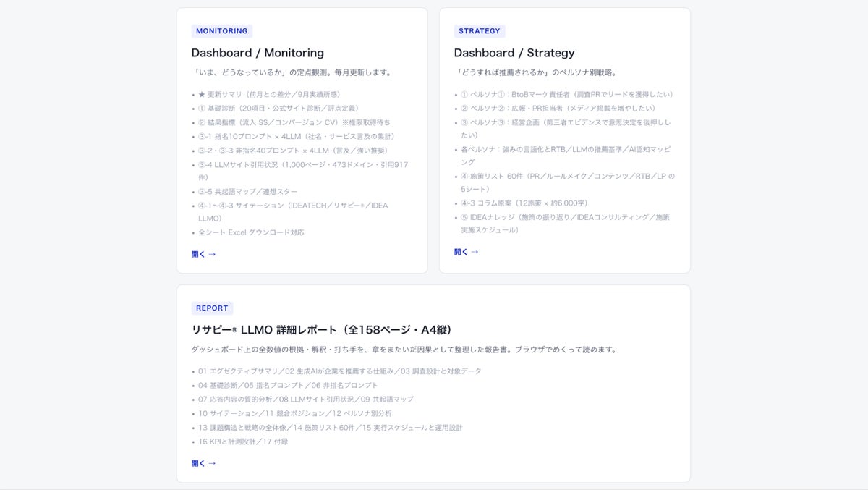Open the Dashboard / Monitoring card link

tap(203, 254)
